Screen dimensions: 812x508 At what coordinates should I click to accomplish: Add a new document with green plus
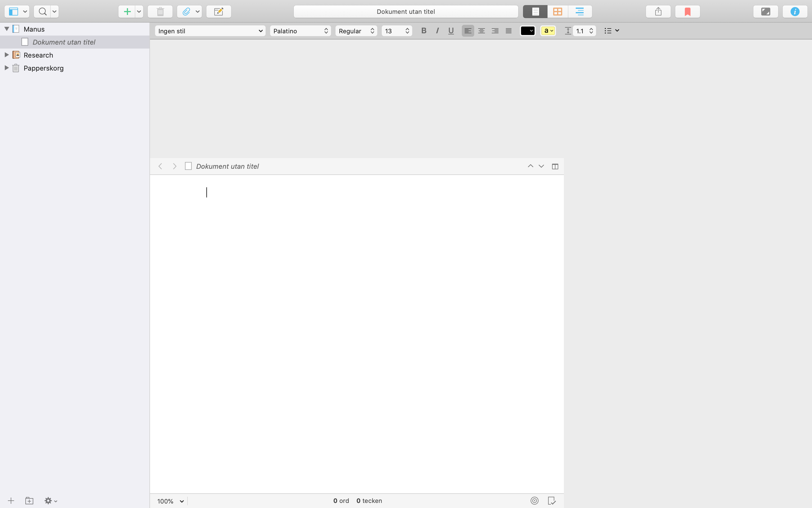[x=127, y=11]
